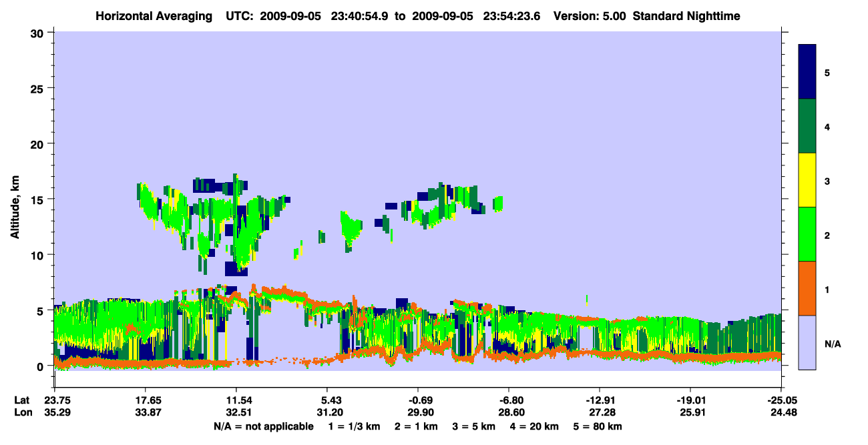Click the y-axis tick label 20

tap(39, 143)
